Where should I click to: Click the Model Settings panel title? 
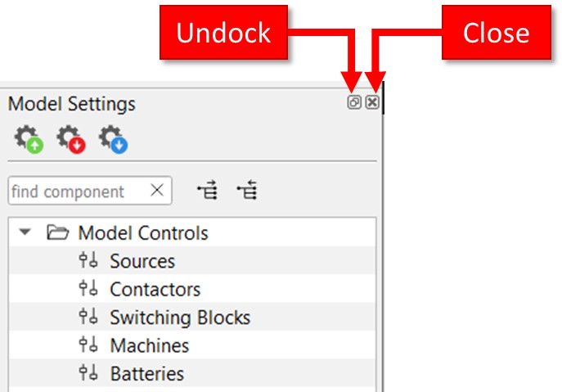(x=72, y=104)
